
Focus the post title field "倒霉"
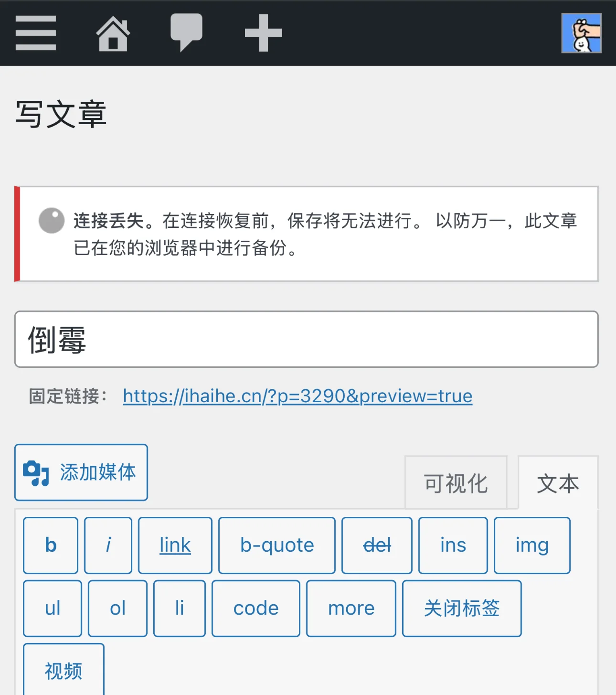coord(307,339)
